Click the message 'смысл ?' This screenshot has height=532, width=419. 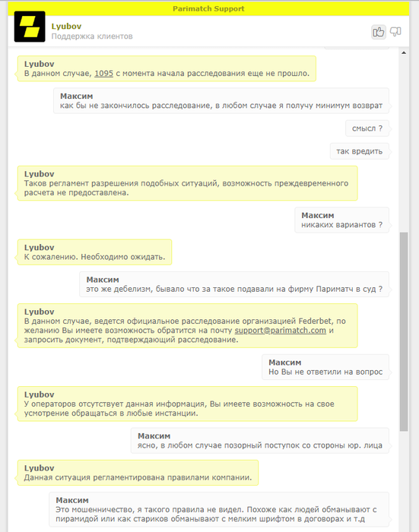367,128
